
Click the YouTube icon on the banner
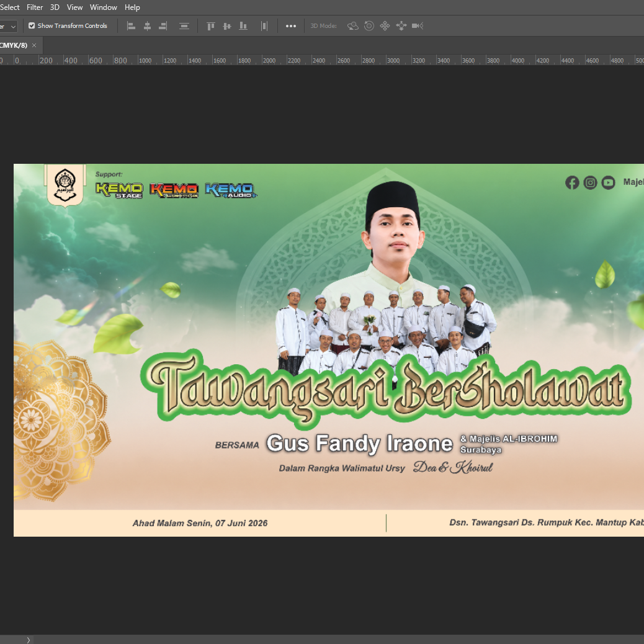click(608, 182)
